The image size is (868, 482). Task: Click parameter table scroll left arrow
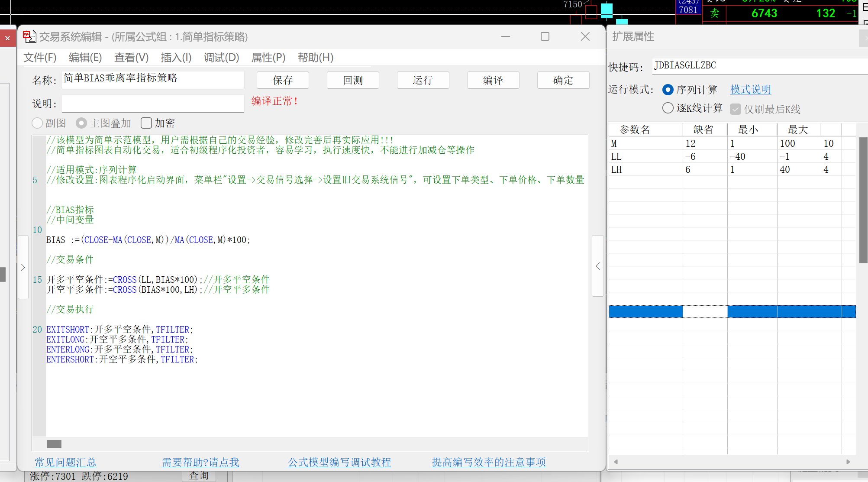pos(616,462)
